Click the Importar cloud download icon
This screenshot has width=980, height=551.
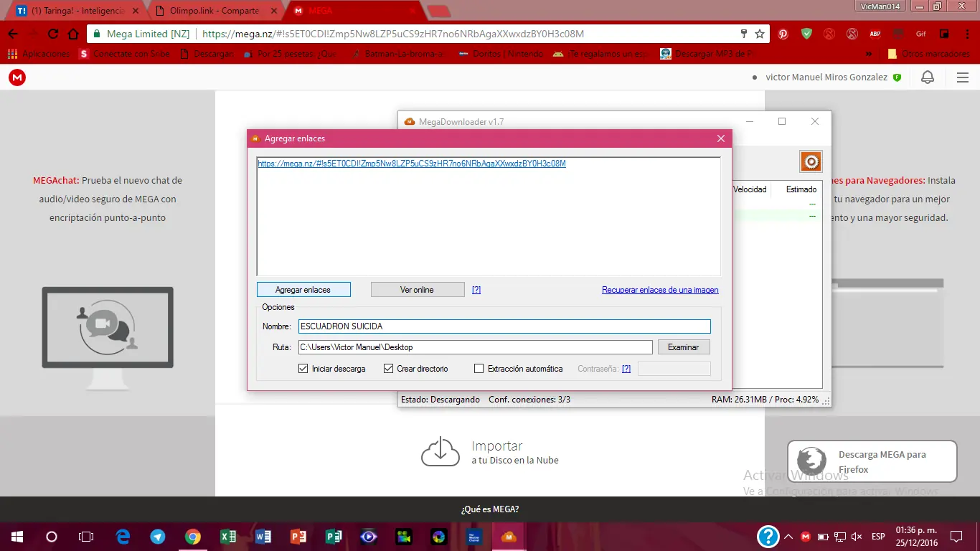tap(440, 451)
